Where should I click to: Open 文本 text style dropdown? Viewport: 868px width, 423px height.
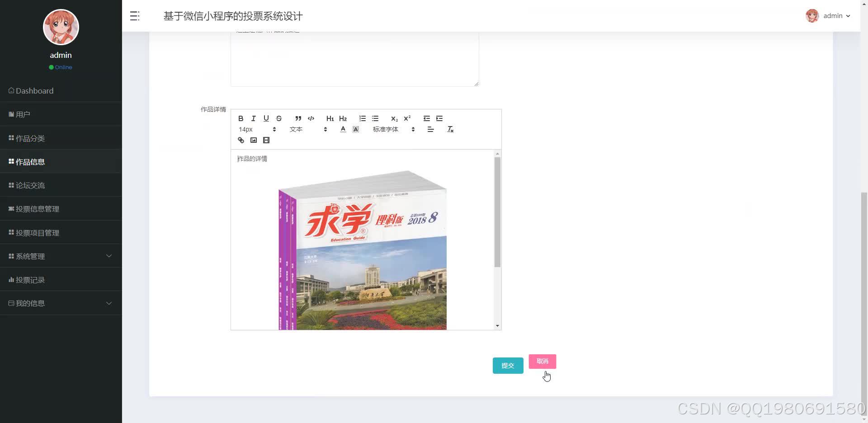308,129
